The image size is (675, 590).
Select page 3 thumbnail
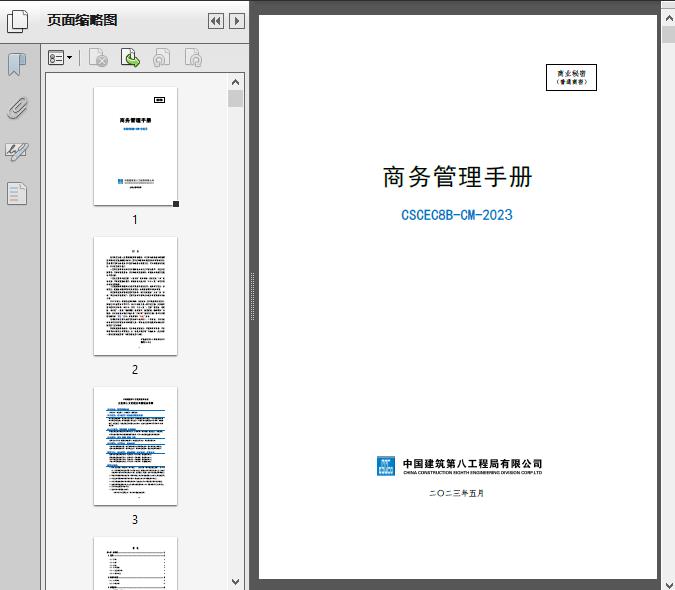point(135,446)
